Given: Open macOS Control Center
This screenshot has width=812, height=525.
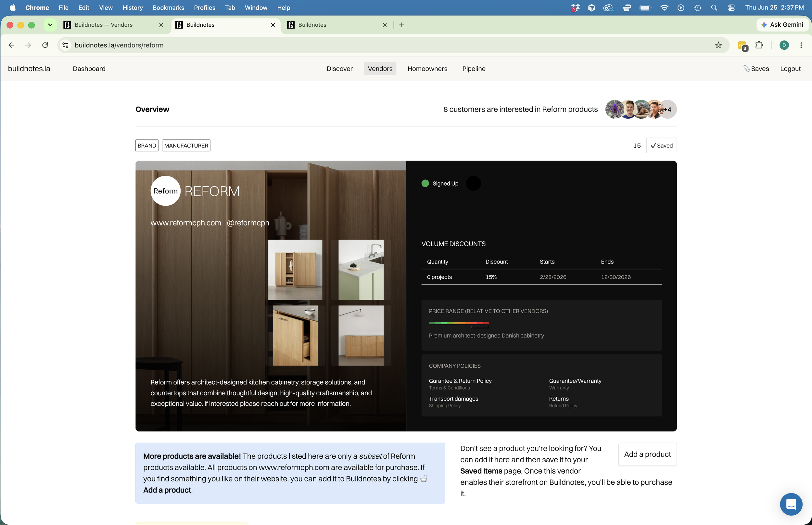Looking at the screenshot, I should click(731, 7).
